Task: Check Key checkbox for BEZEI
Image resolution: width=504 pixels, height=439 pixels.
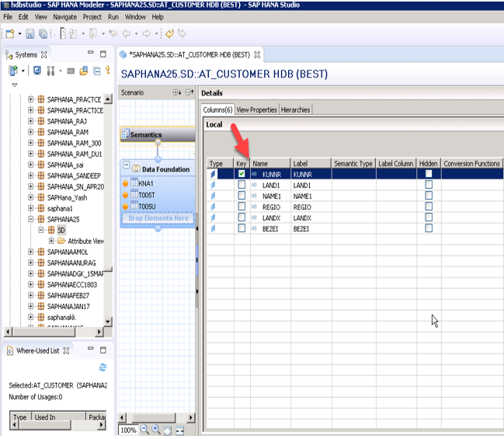Action: 242,228
